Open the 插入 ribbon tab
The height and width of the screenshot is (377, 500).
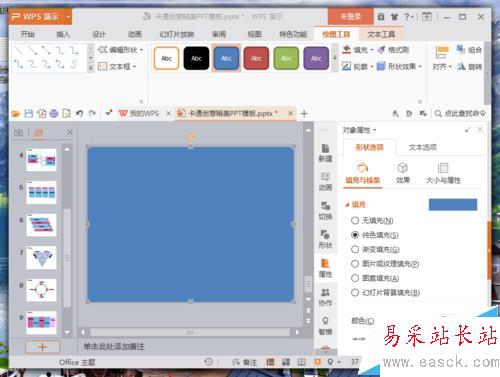63,34
